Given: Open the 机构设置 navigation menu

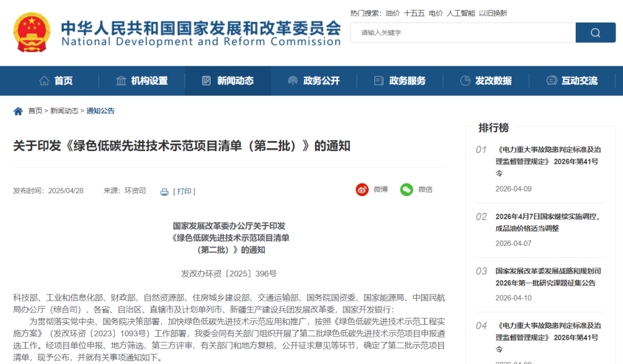Looking at the screenshot, I should click(142, 81).
